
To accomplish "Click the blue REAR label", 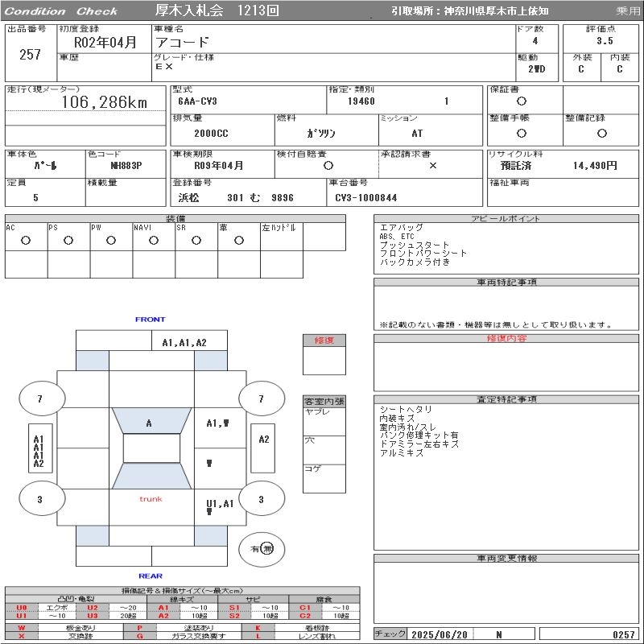I will click(x=151, y=576).
